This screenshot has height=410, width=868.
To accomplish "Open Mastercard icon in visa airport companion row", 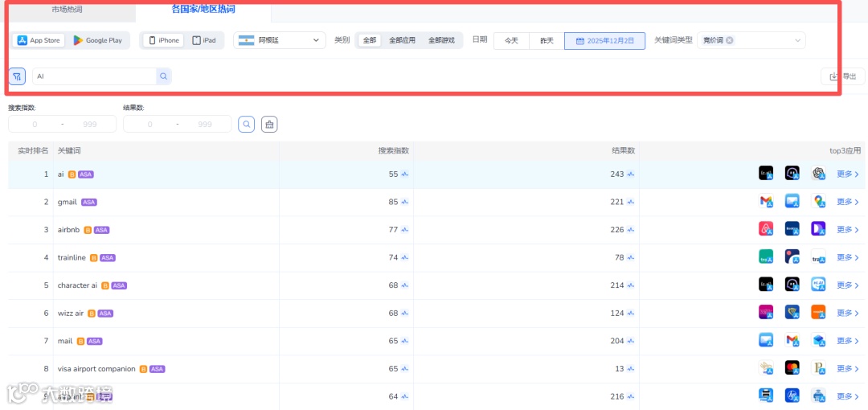I will (792, 368).
